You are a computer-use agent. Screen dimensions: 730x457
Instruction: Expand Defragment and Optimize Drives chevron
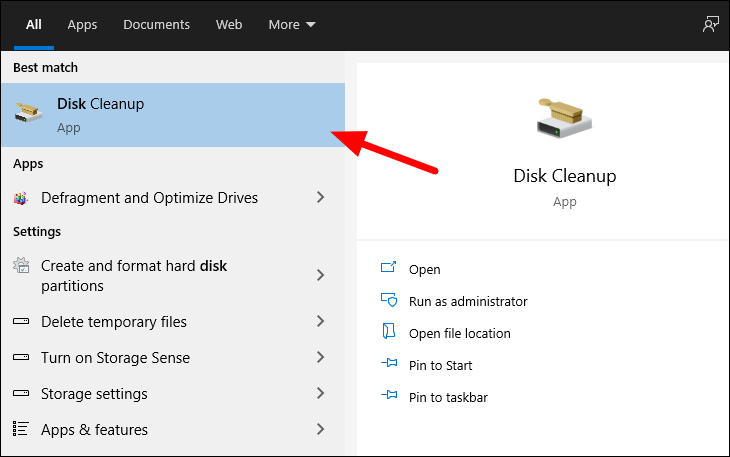click(x=320, y=197)
